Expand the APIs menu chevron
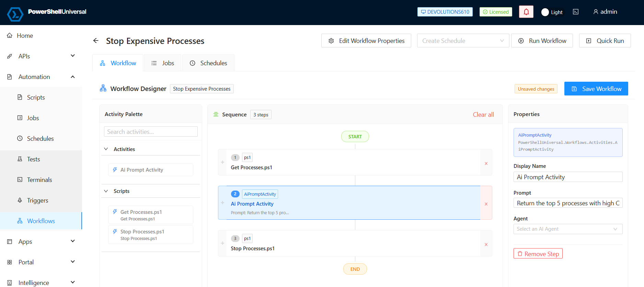 (x=73, y=56)
